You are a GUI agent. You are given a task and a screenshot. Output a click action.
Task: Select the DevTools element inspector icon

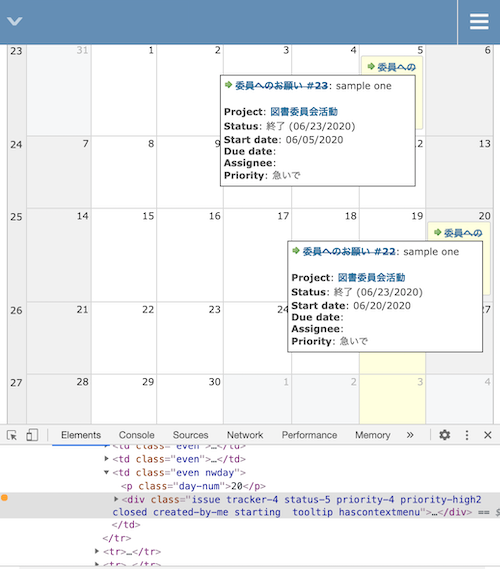click(x=12, y=435)
